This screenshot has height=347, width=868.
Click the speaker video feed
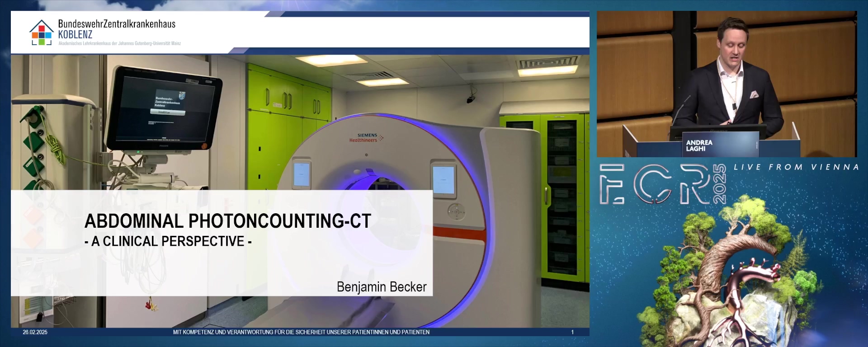[726, 84]
